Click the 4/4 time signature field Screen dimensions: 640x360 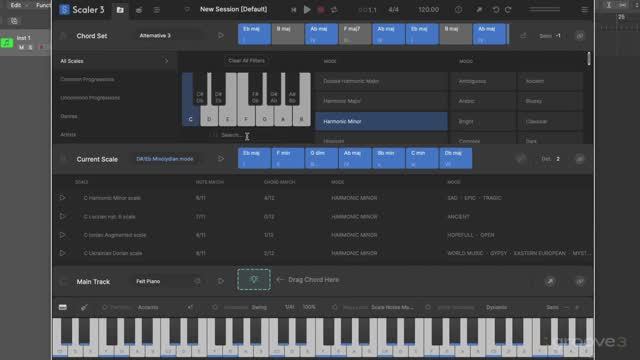(x=393, y=9)
